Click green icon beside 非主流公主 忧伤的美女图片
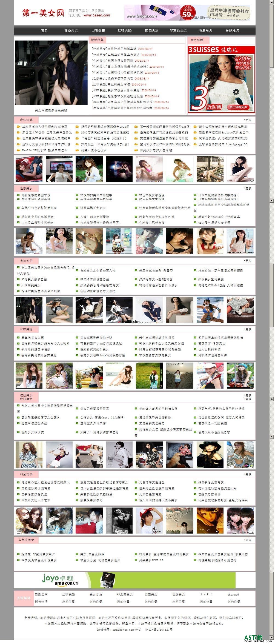 [x=77, y=560]
